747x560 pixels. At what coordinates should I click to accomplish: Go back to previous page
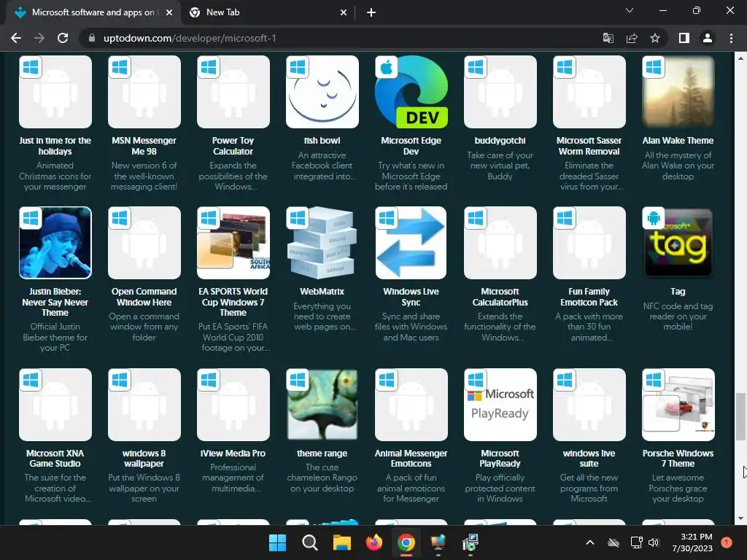16,38
